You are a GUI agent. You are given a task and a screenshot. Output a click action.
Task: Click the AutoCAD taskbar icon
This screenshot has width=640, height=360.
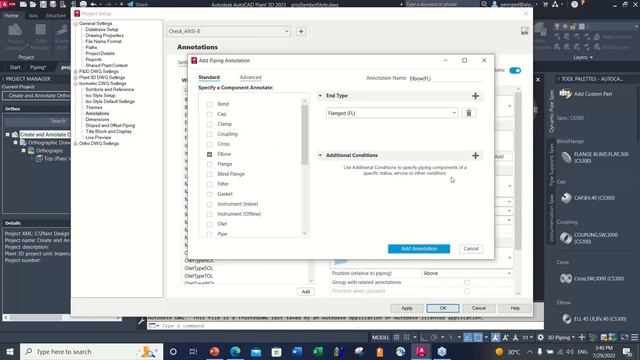(421, 351)
